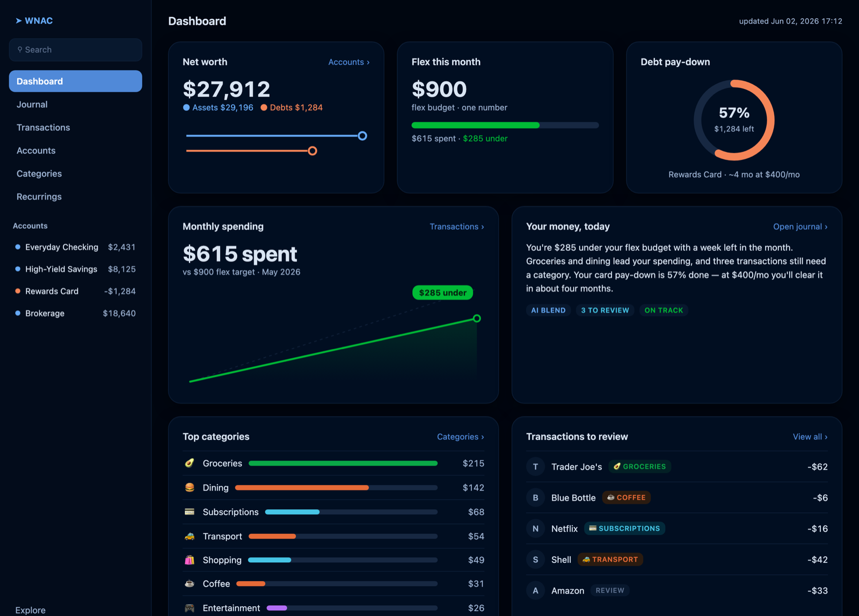The height and width of the screenshot is (616, 859).
Task: Click the $68 Subscriptions total
Action: pos(476,512)
